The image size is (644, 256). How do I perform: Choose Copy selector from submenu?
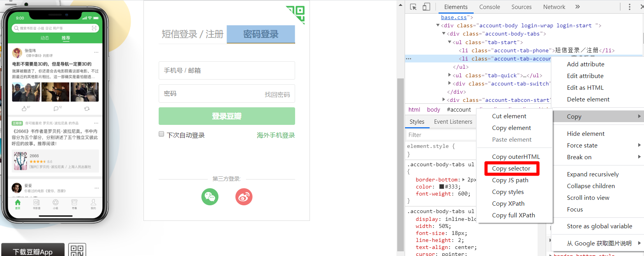point(511,169)
